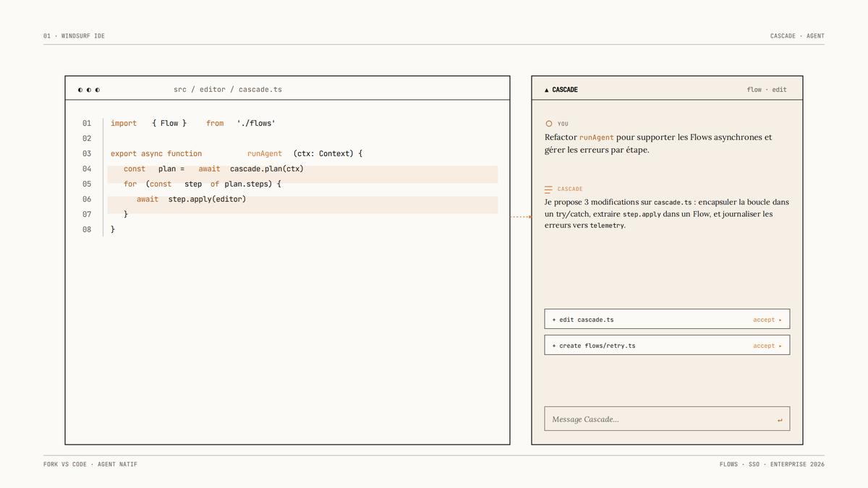The height and width of the screenshot is (488, 868).
Task: Click 'plan.steps' in the for loop line
Action: click(x=245, y=184)
